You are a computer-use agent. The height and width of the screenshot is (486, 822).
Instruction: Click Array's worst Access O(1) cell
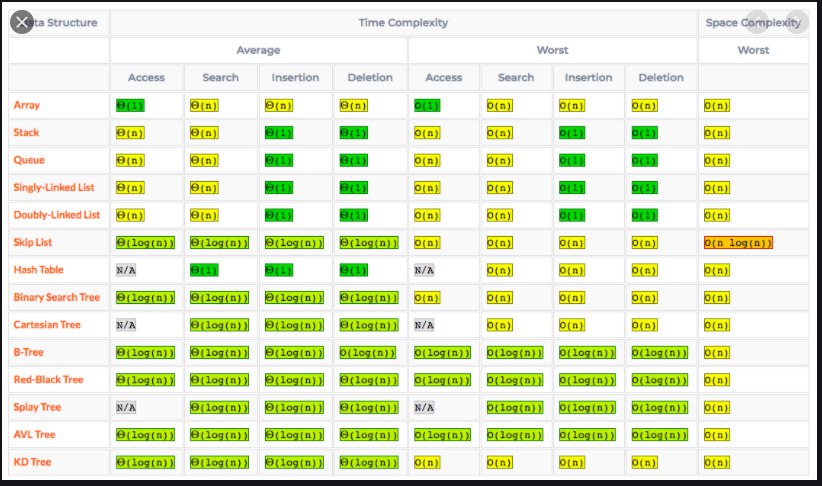pos(427,105)
